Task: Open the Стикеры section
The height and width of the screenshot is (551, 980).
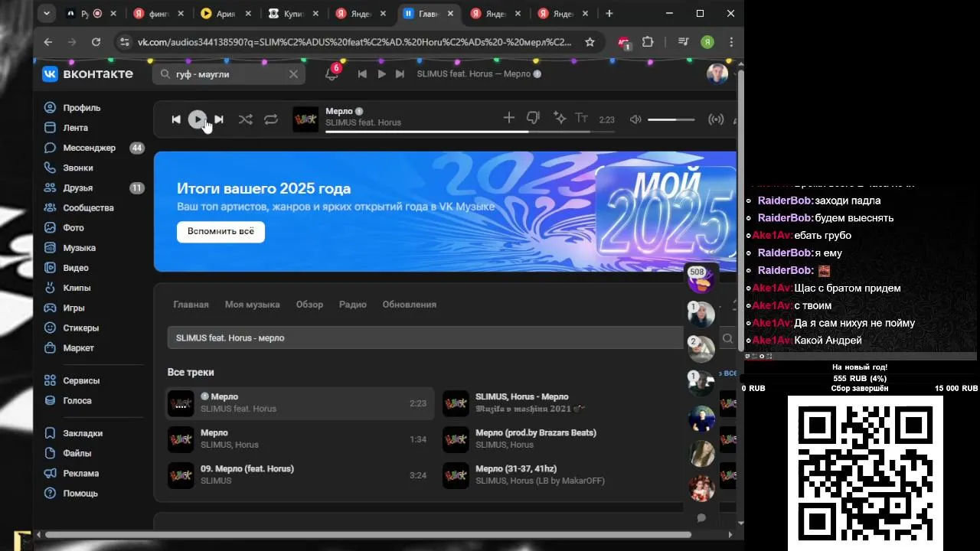Action: [x=81, y=328]
